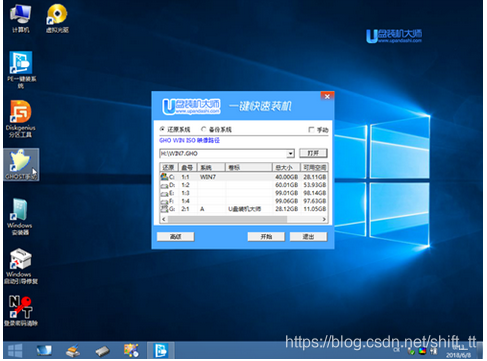This screenshot has width=487, height=361.
Task: Select the Windows安装器 desktop icon
Action: click(20, 216)
